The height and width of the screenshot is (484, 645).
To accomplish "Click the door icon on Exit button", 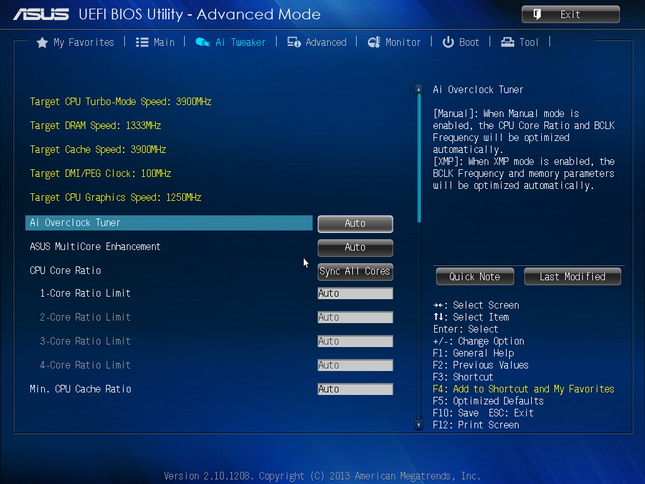I will point(537,14).
